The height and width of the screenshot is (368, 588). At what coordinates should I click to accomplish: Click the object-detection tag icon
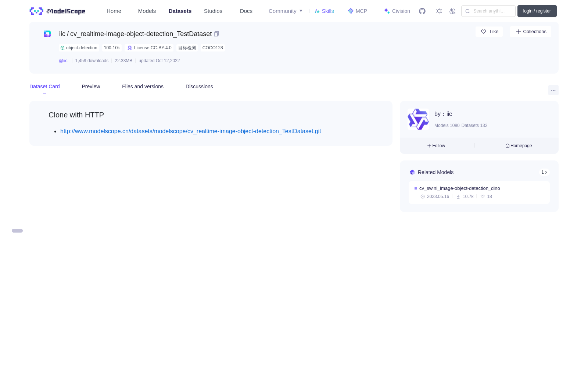62,48
